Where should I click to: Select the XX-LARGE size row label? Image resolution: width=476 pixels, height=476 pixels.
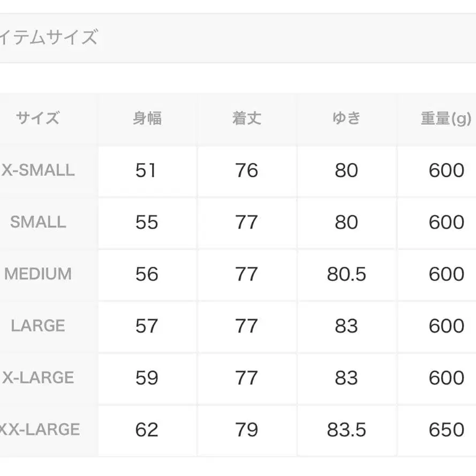(x=40, y=429)
